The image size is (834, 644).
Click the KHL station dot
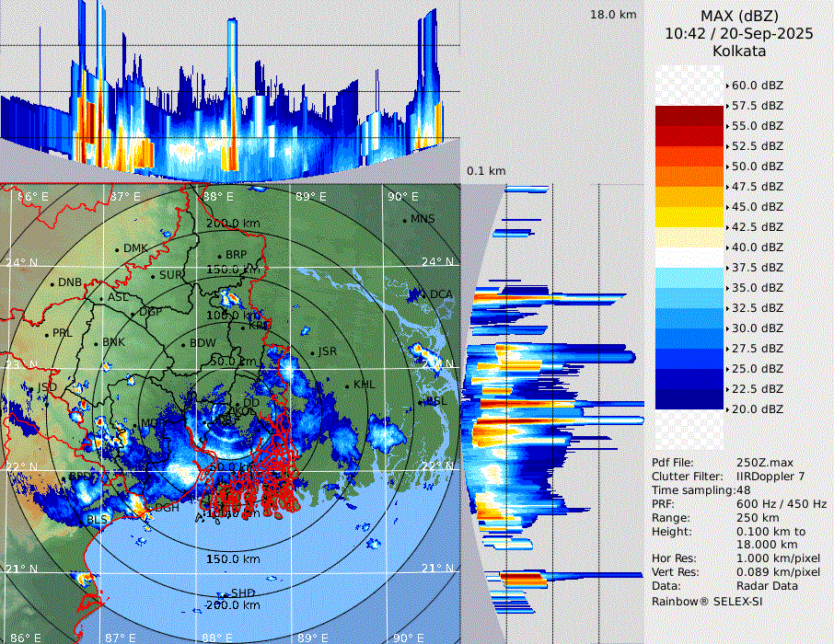(348, 385)
